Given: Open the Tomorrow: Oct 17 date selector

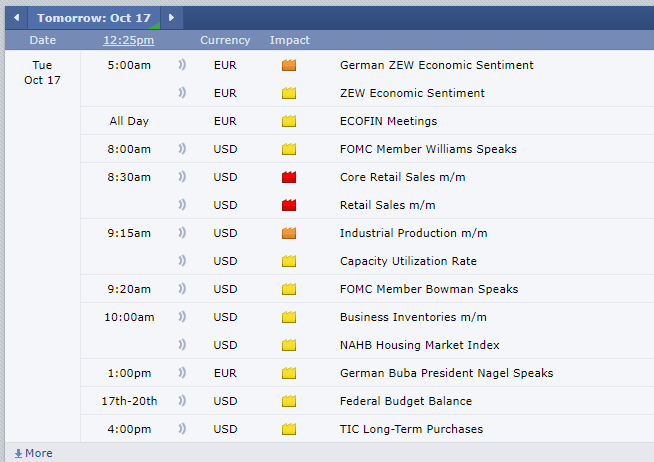Looking at the screenshot, I should 93,18.
